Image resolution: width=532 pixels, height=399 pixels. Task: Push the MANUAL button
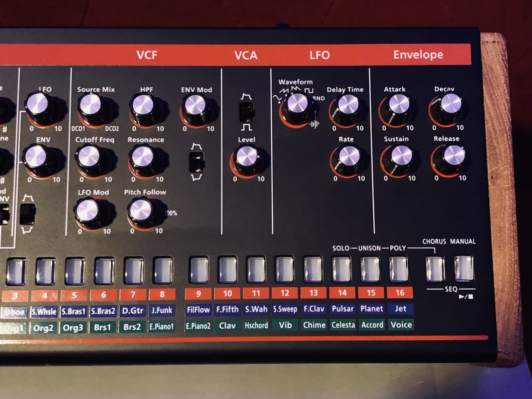coord(464,268)
